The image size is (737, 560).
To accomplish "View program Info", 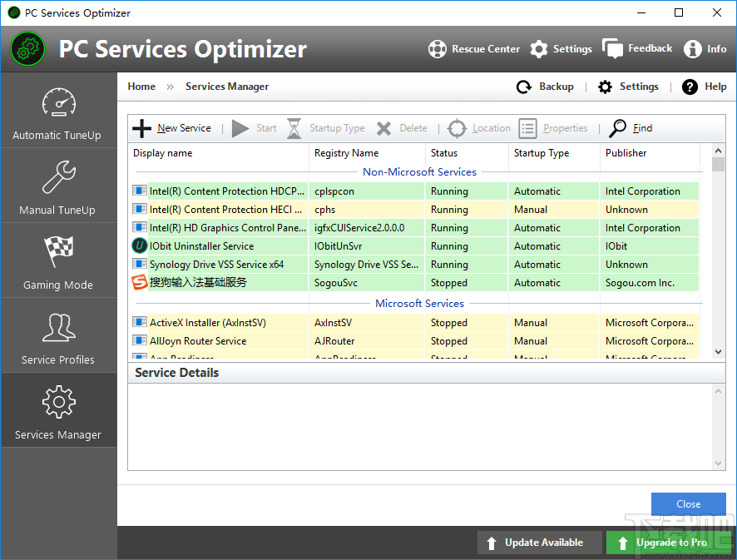I will pos(705,49).
